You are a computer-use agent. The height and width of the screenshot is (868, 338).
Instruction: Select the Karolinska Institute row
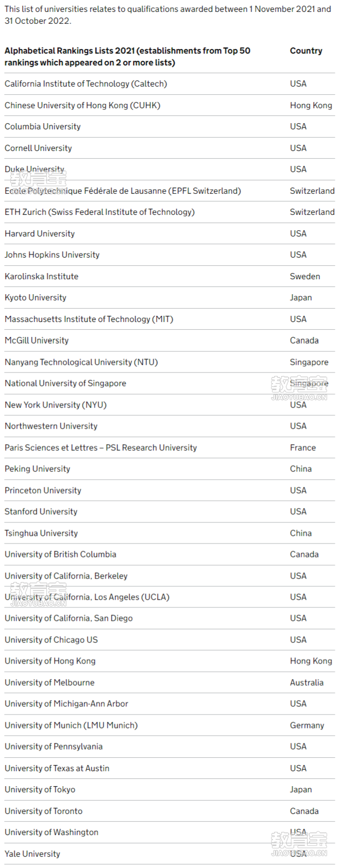coord(170,277)
